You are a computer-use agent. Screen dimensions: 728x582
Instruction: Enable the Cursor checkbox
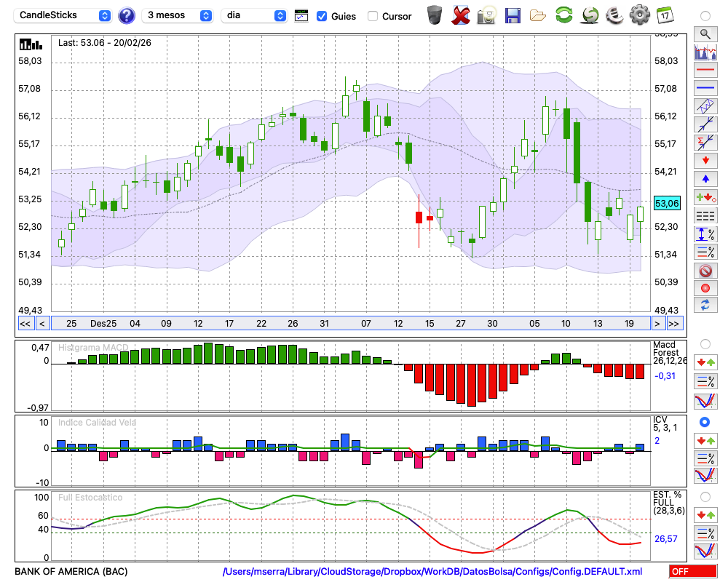pos(372,16)
